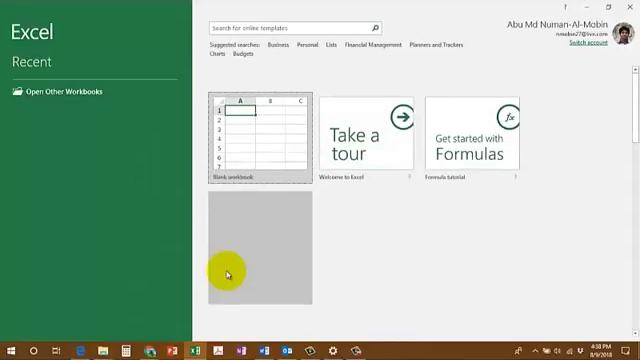This screenshot has width=640, height=360.
Task: Open the Take a tour template
Action: (x=366, y=133)
